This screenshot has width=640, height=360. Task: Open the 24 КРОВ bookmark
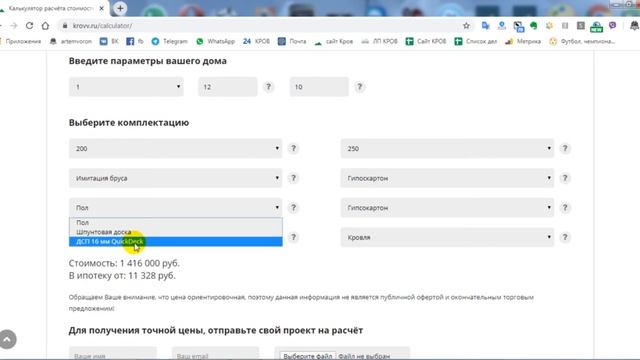256,41
